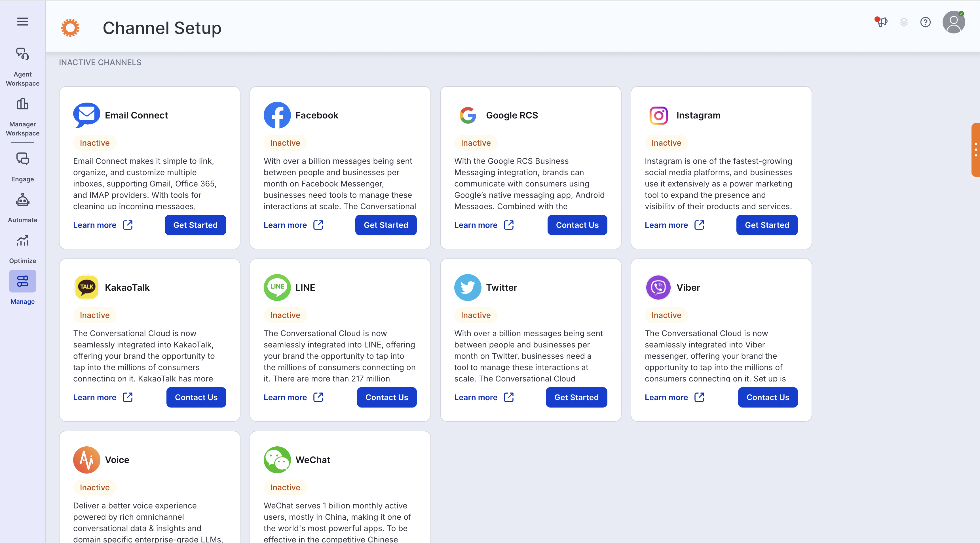Open the Automate bot section

click(x=22, y=208)
